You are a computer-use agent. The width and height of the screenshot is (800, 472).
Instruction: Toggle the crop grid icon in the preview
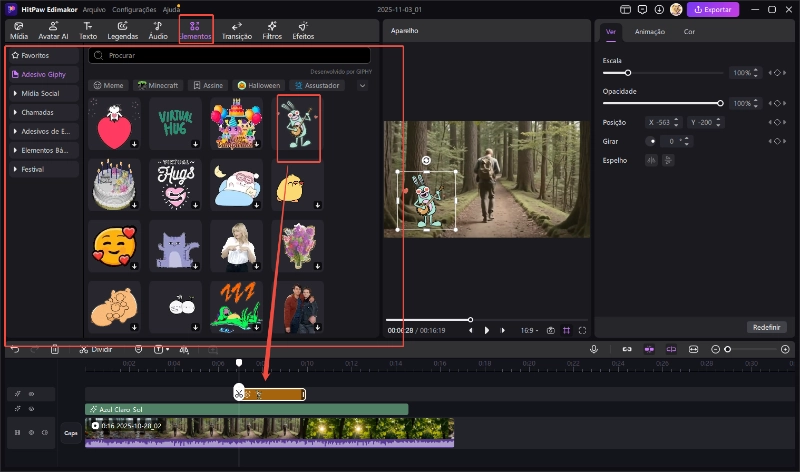click(x=566, y=331)
